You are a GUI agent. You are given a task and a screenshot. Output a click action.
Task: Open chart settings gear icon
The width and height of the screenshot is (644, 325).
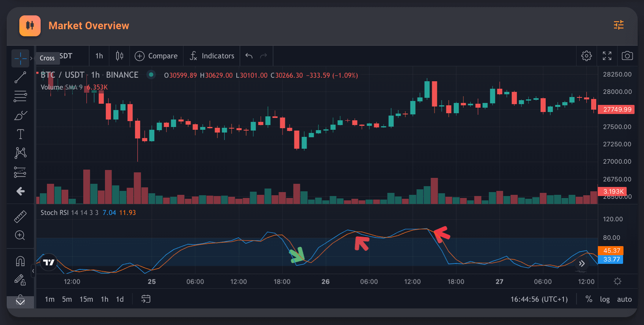pyautogui.click(x=586, y=56)
